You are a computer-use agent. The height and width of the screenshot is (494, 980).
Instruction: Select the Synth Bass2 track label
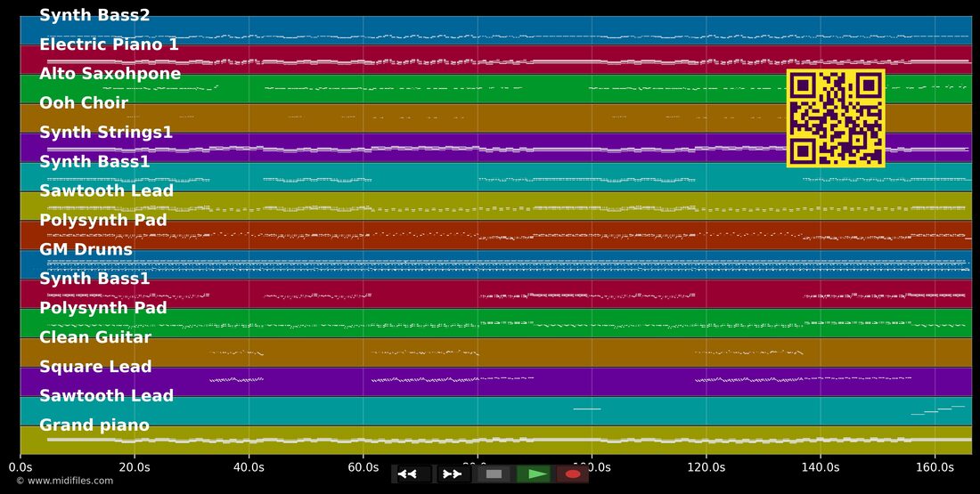click(94, 15)
